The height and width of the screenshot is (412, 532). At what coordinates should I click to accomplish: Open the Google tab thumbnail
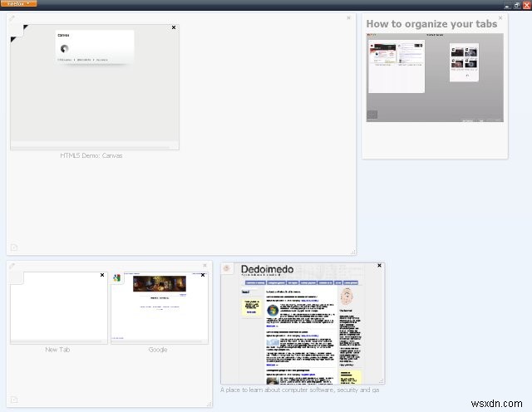[x=160, y=308]
